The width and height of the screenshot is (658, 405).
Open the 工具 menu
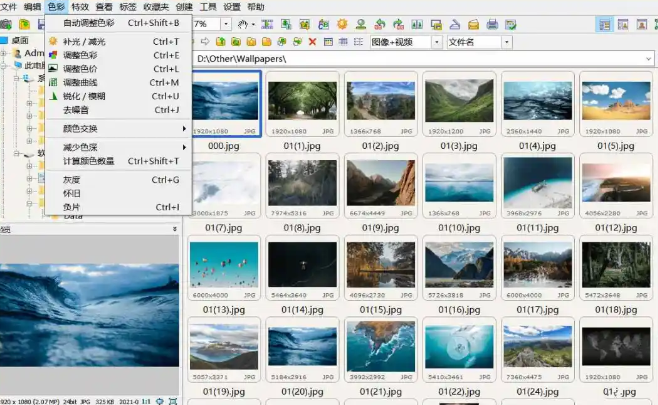tap(208, 7)
